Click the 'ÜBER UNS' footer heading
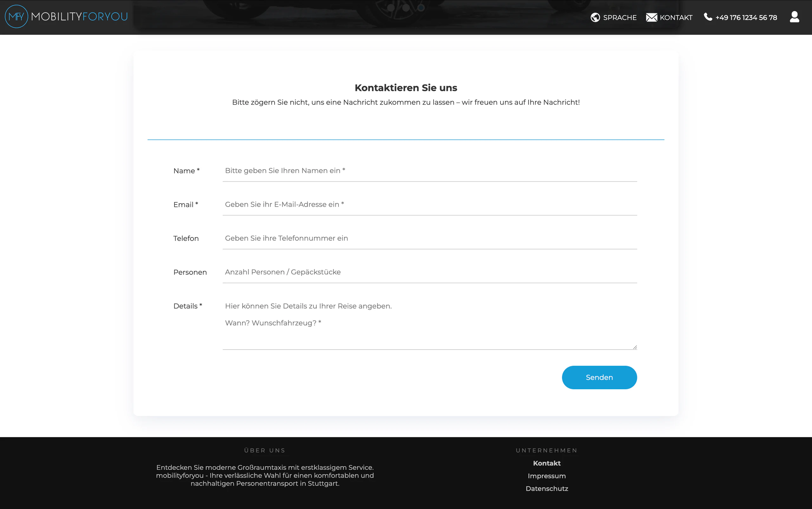Image resolution: width=812 pixels, height=509 pixels. point(265,450)
